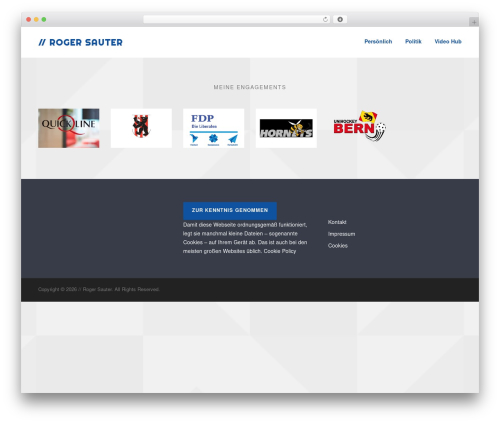Click the Quickline logo thumbnail
Viewport: 500px width, 423px height.
(x=69, y=128)
